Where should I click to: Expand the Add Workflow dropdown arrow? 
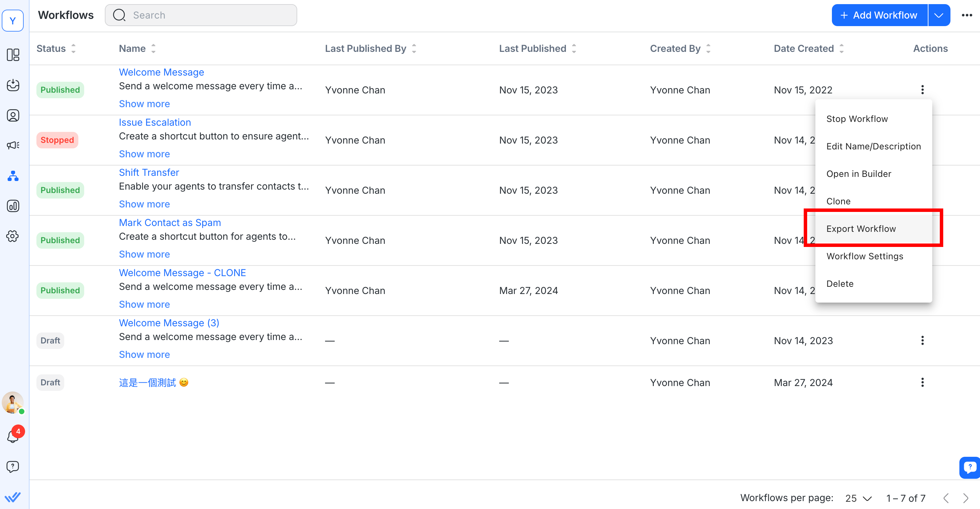[x=938, y=15]
